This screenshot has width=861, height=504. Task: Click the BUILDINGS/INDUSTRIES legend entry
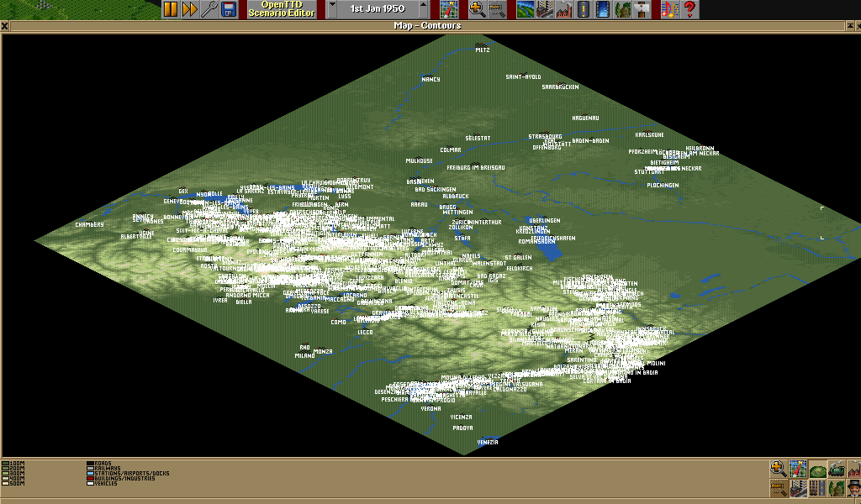[121, 478]
